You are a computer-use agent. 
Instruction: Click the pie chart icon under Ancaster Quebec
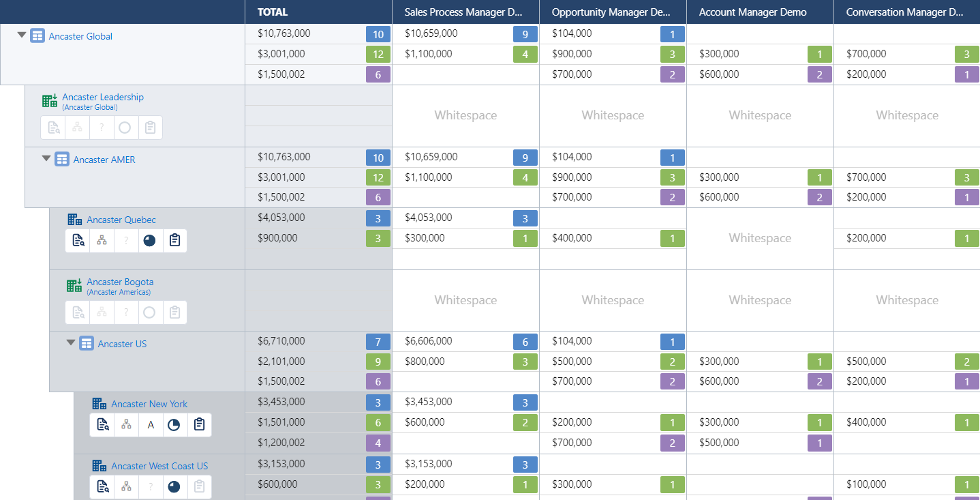pos(150,240)
